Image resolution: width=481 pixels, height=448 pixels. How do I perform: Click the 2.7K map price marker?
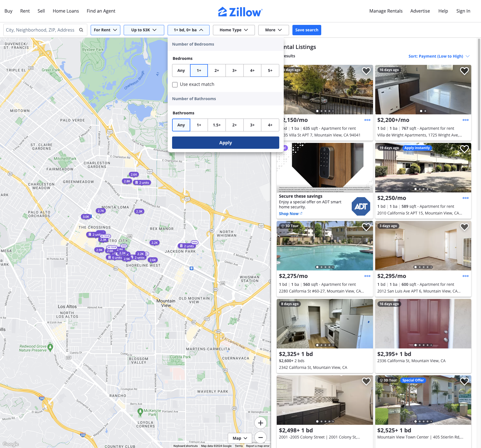pyautogui.click(x=101, y=211)
